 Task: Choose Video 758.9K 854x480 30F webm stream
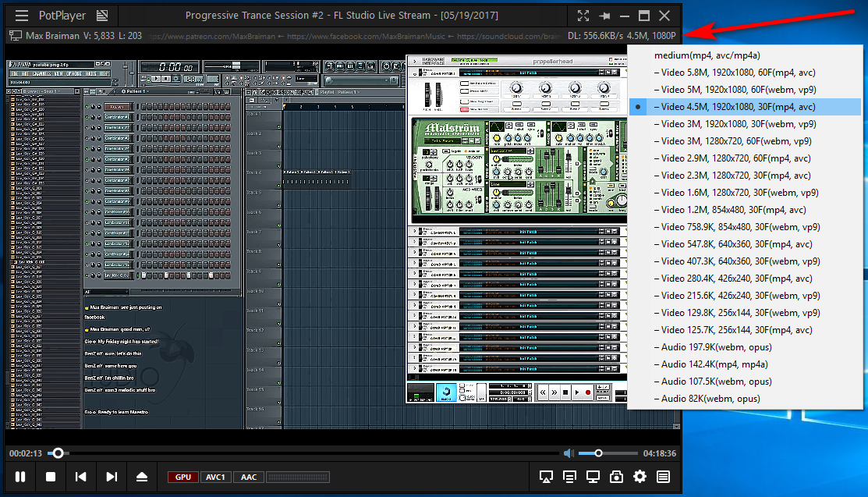(x=745, y=227)
